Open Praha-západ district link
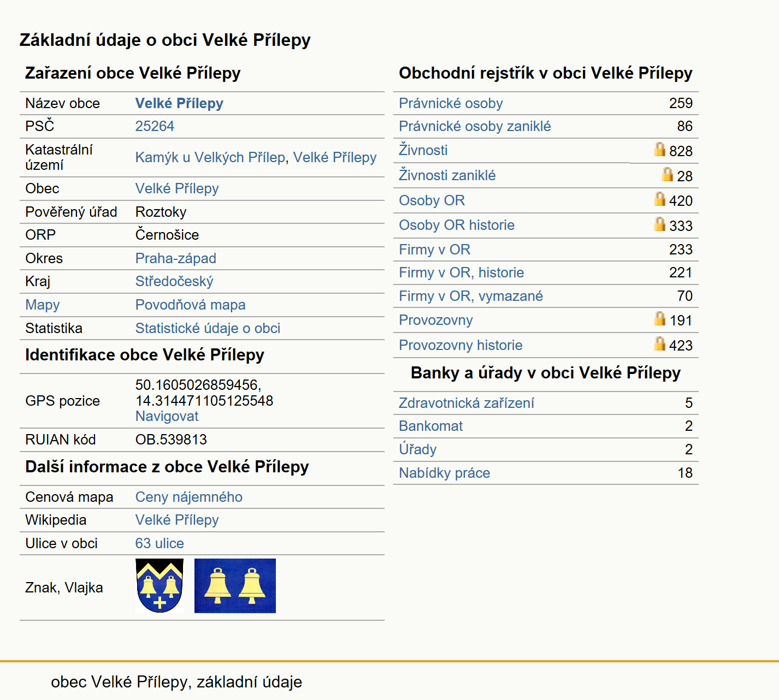Image resolution: width=779 pixels, height=700 pixels. (175, 258)
